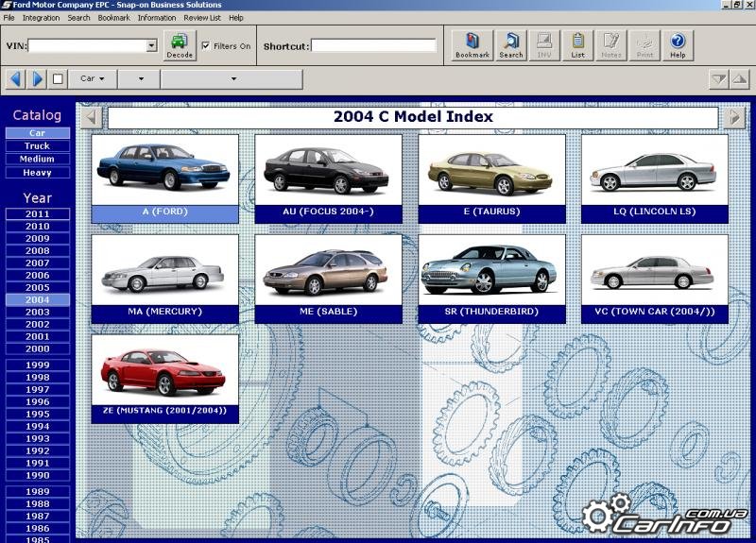Click the Print toolbar icon
756x543 pixels.
644,45
